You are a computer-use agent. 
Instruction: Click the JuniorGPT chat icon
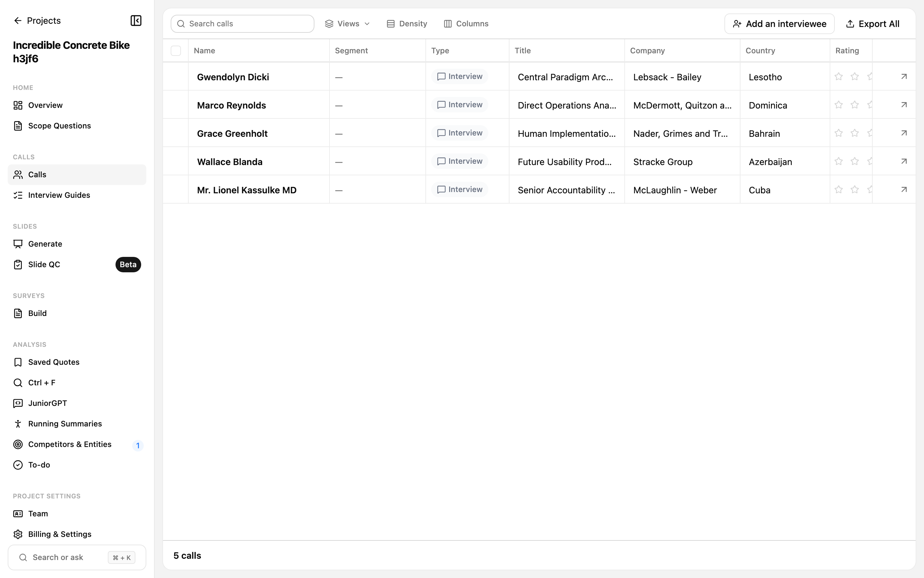click(18, 403)
